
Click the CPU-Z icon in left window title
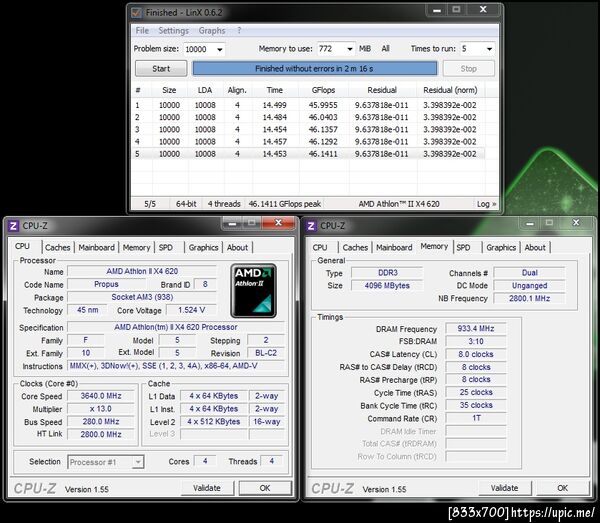click(13, 226)
